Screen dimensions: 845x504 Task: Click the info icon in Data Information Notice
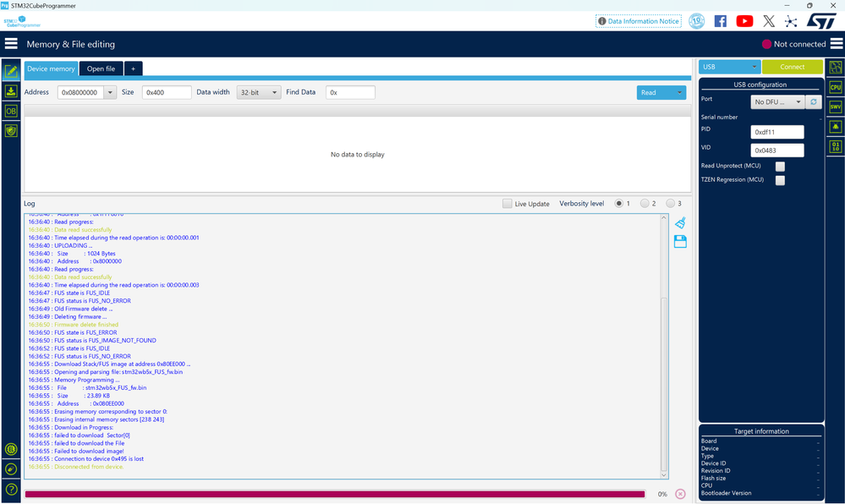tap(602, 21)
